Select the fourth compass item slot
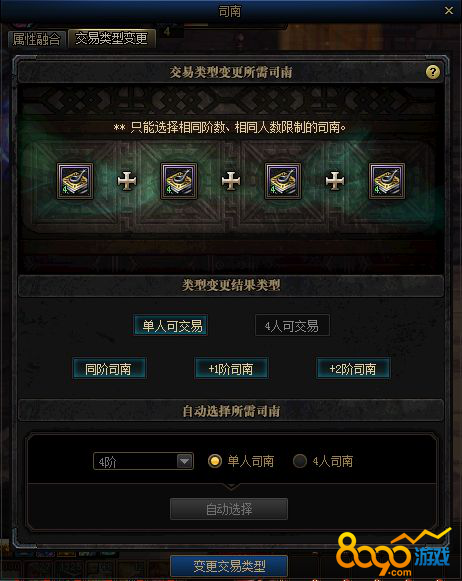462x581 pixels. coord(387,181)
